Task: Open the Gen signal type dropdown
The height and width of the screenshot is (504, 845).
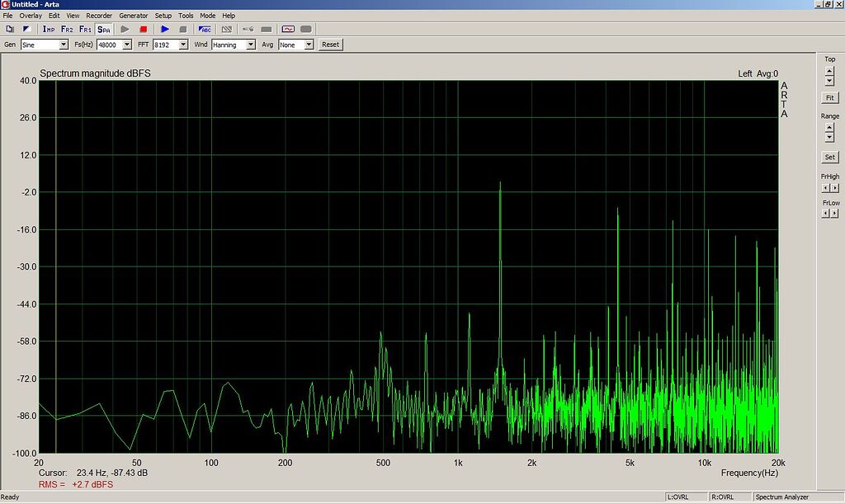Action: click(x=65, y=44)
